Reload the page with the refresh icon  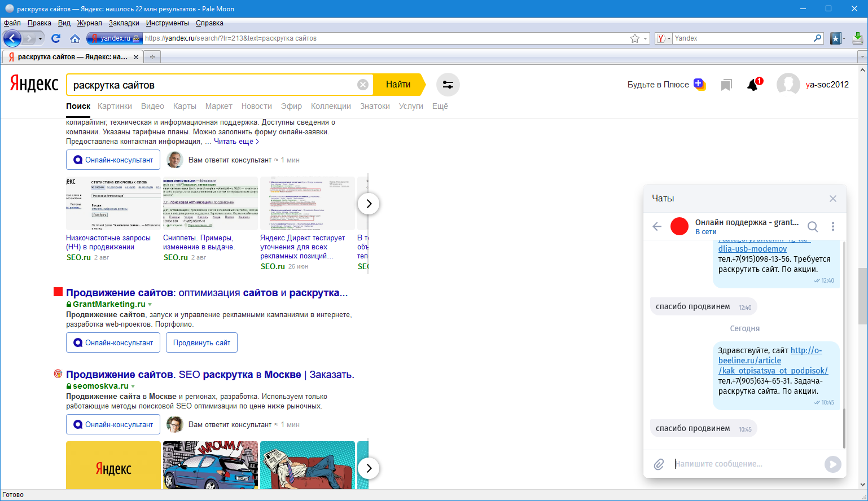56,38
